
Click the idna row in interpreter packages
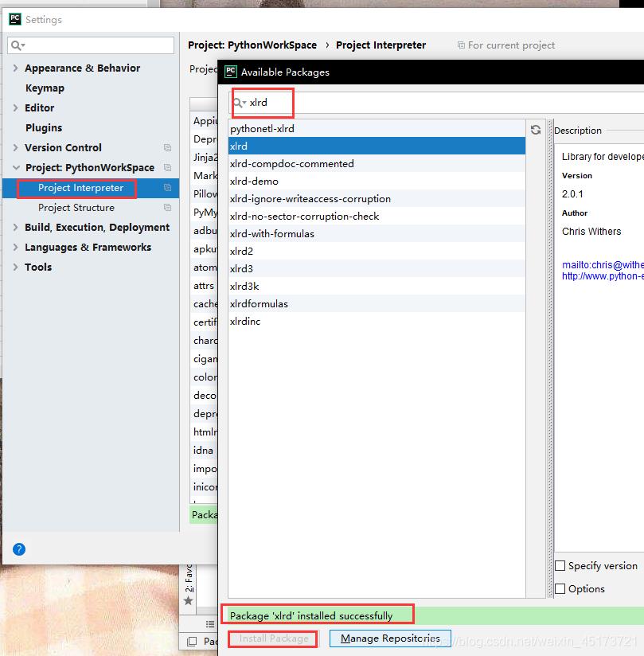[x=204, y=450]
